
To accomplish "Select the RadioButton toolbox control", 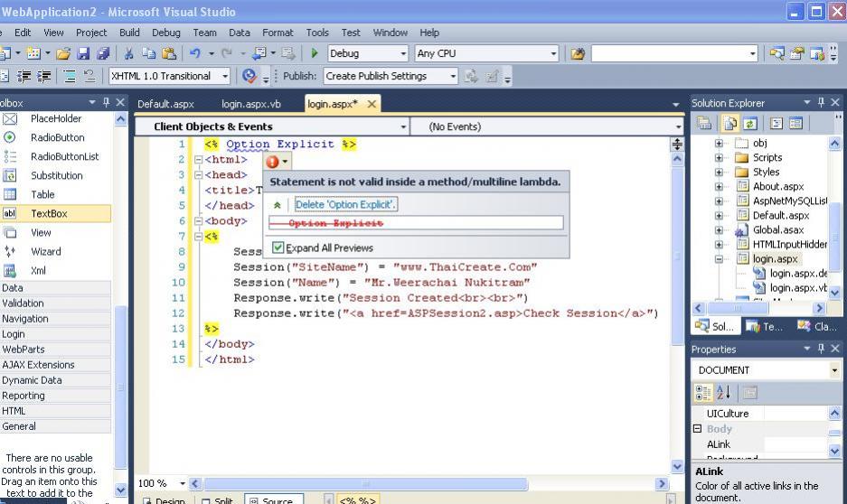I will (x=57, y=137).
